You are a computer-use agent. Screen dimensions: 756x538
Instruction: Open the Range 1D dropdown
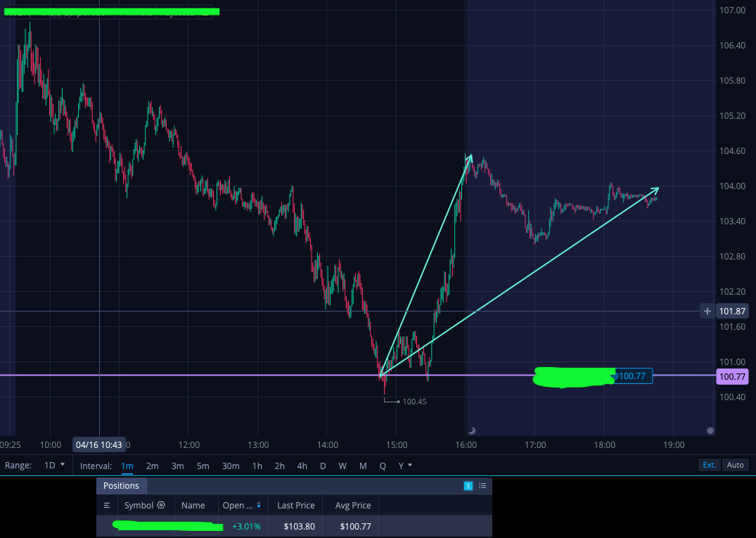point(54,465)
